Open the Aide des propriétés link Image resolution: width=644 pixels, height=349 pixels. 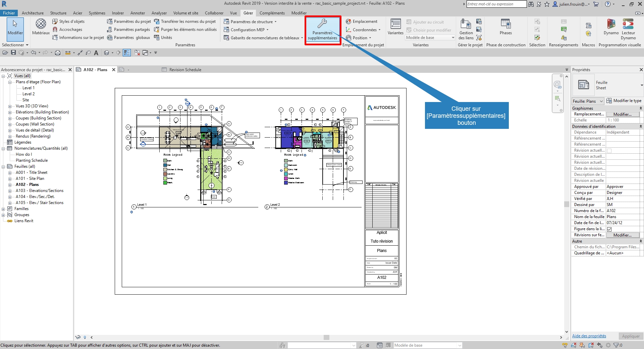(589, 336)
